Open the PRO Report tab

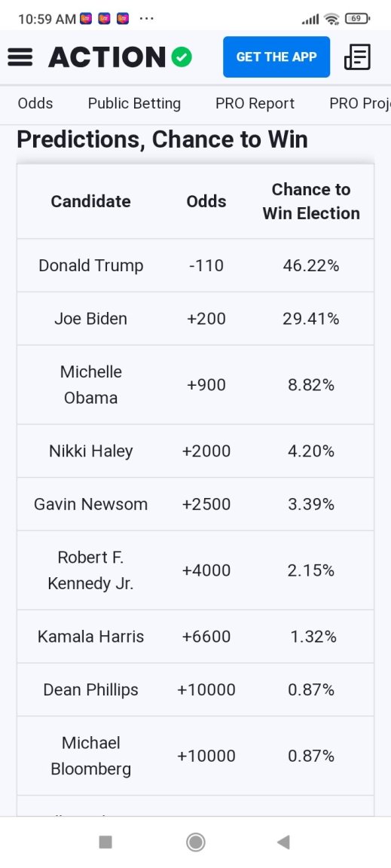[255, 103]
